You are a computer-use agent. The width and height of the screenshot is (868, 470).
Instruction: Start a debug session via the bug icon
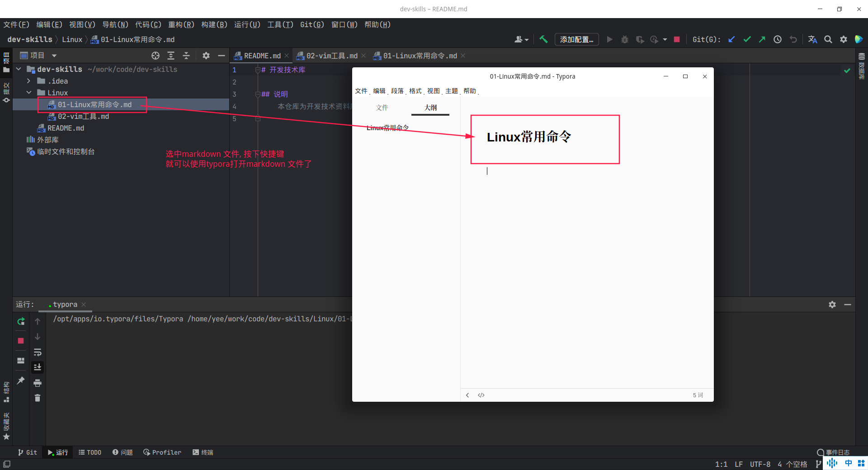pos(624,39)
